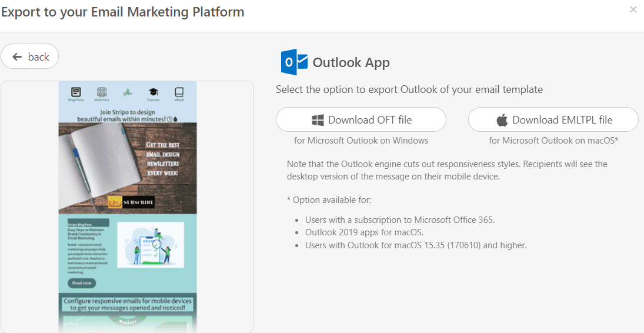Click 'Outlook 2019 apps for macOS.' item

pos(364,232)
